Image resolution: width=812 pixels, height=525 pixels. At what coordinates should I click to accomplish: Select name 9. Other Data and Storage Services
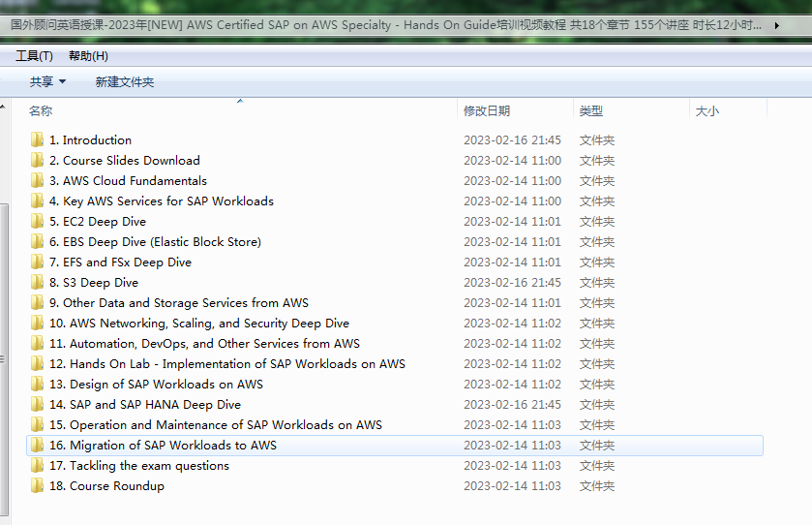179,302
